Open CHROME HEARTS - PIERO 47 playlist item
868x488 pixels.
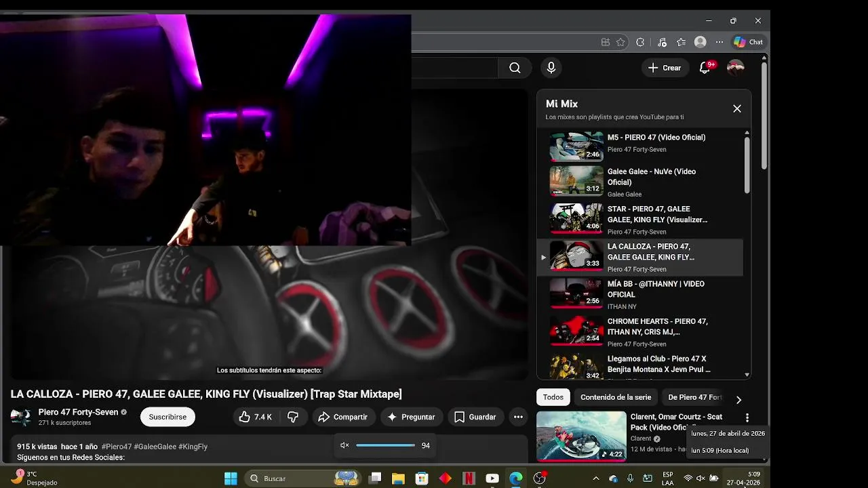[x=641, y=332]
